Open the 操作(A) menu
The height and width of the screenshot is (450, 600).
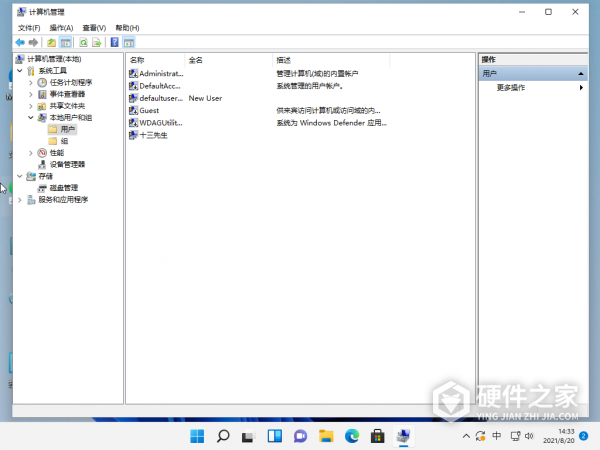click(61, 28)
